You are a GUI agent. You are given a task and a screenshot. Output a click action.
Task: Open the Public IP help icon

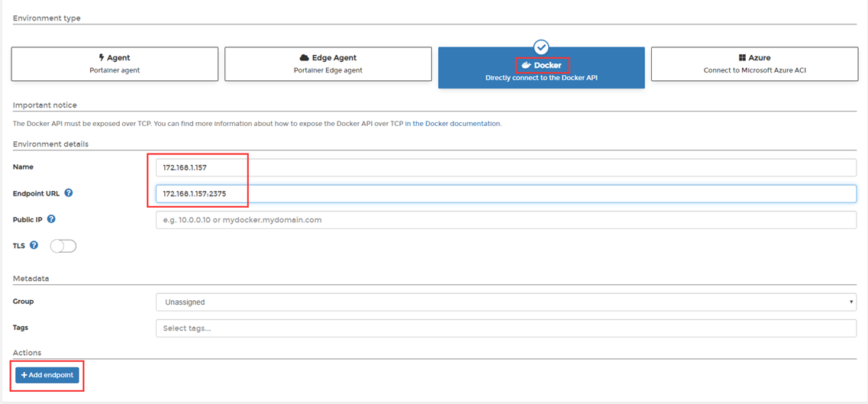(51, 219)
